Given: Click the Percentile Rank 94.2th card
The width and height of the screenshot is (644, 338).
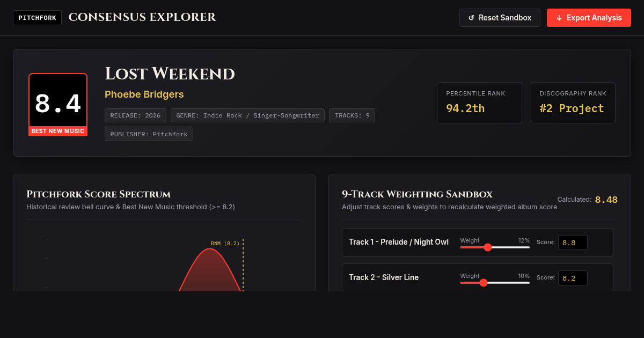Looking at the screenshot, I should tap(479, 102).
